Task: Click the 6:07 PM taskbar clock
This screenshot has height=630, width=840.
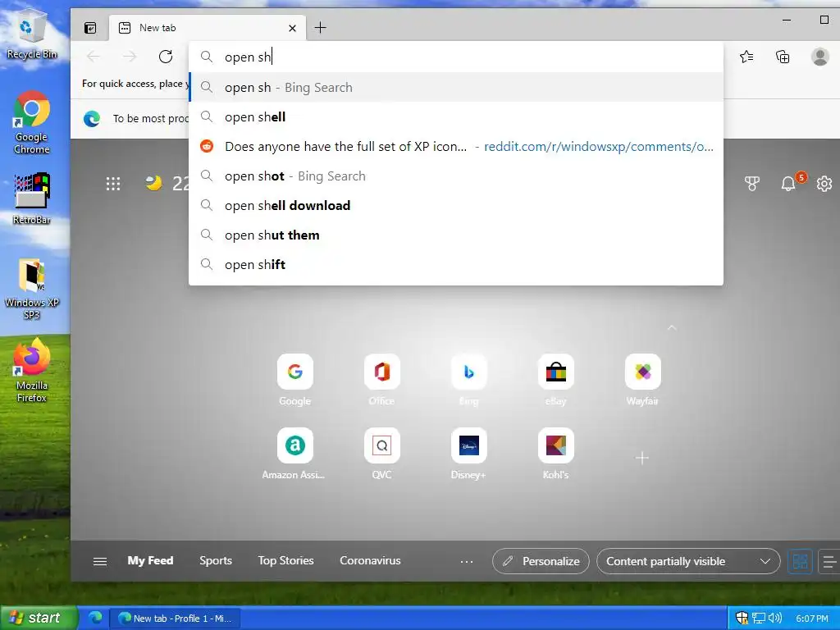Action: (x=811, y=619)
